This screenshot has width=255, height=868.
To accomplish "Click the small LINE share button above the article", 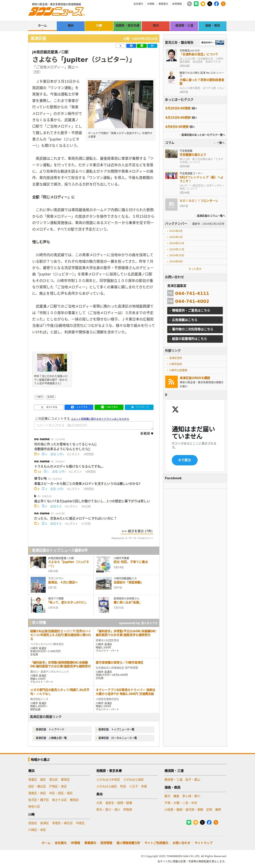I will pyautogui.click(x=142, y=46).
